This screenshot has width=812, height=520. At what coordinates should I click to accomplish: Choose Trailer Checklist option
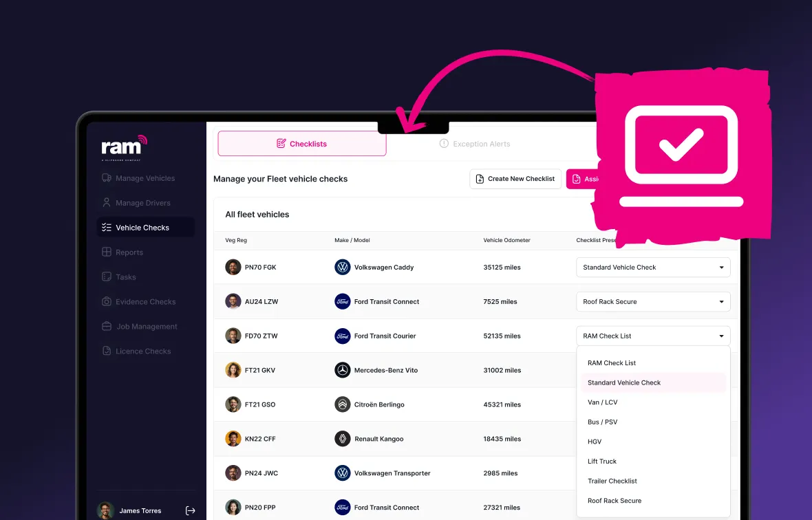tap(653, 481)
